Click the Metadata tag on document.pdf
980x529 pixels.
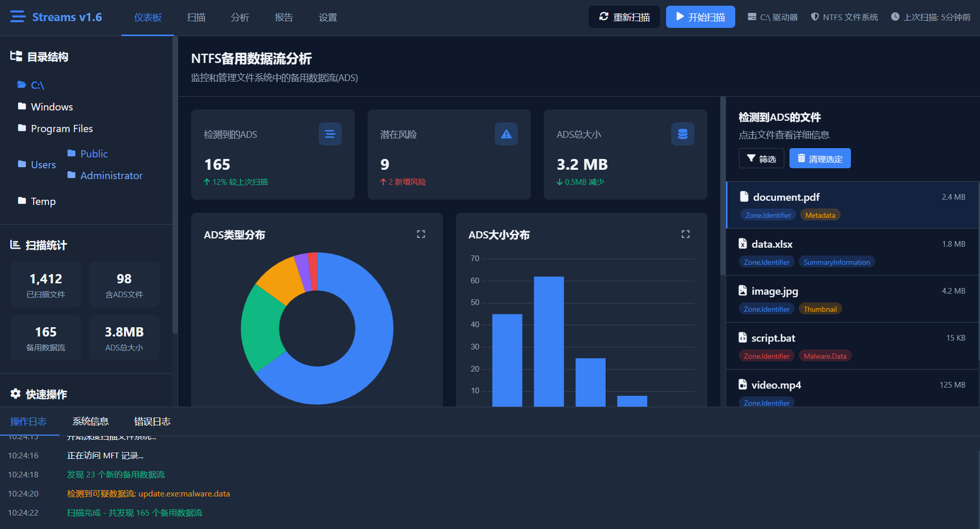coord(820,215)
